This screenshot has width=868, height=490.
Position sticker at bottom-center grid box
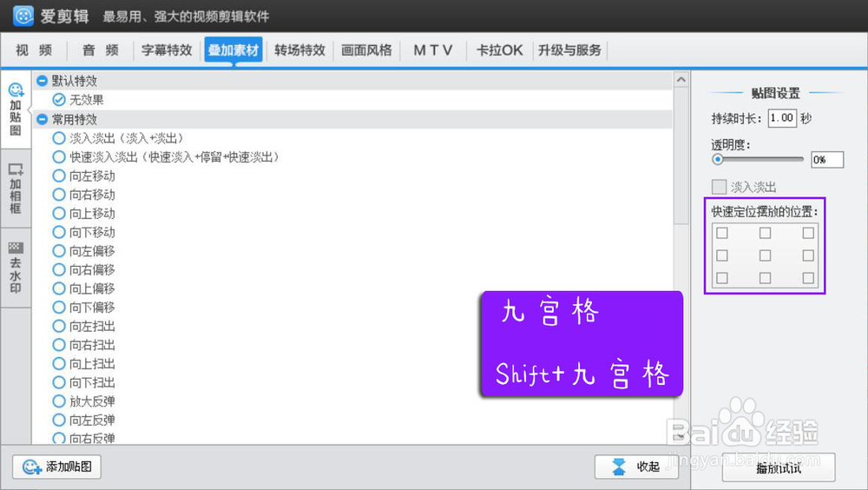pos(765,278)
